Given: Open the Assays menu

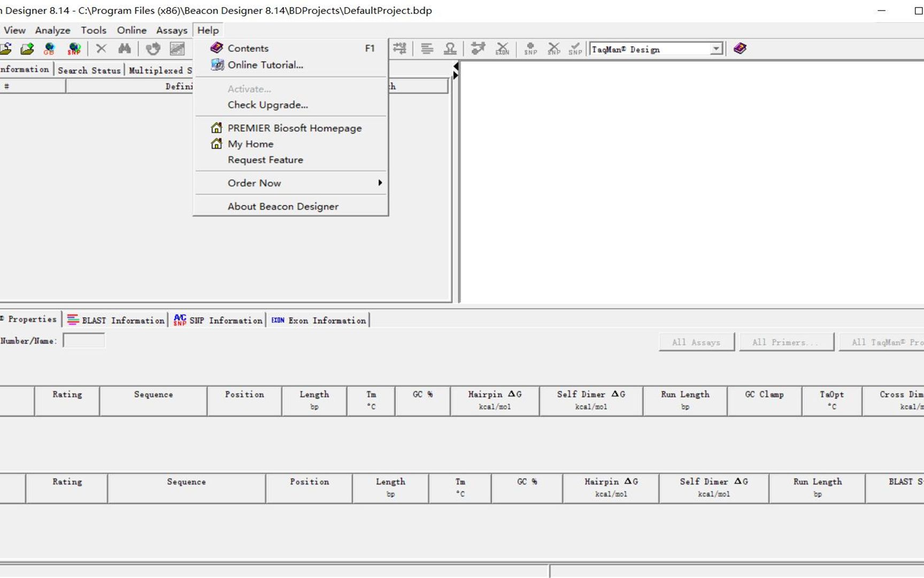Looking at the screenshot, I should pyautogui.click(x=172, y=31).
